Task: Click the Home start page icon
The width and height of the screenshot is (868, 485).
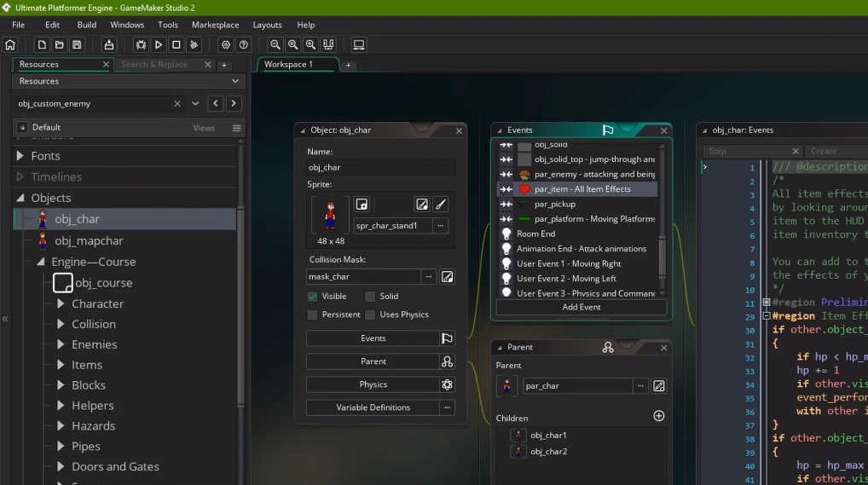Action: [x=10, y=45]
